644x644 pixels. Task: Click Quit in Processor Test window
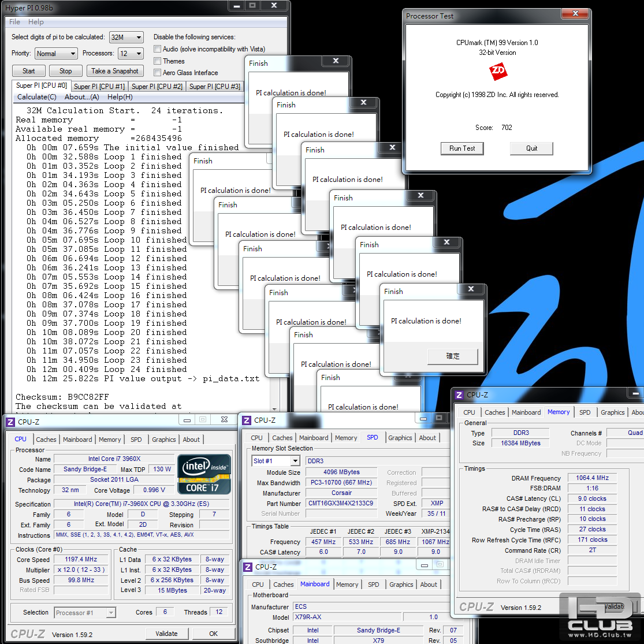531,148
